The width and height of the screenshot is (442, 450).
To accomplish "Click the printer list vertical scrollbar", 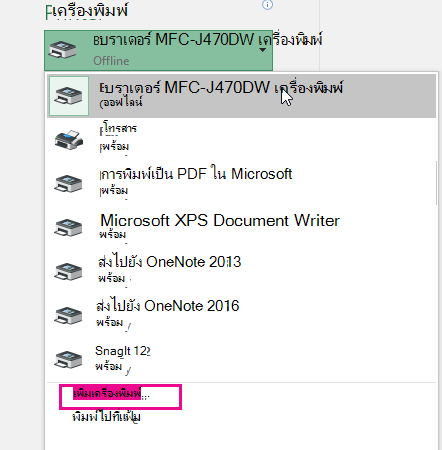I will 437,183.
